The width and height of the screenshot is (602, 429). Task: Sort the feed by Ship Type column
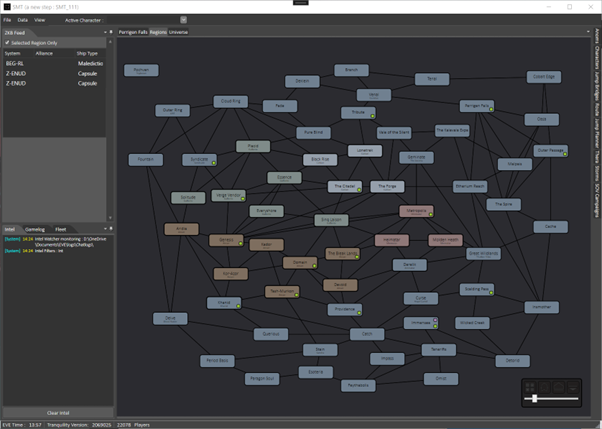(88, 53)
